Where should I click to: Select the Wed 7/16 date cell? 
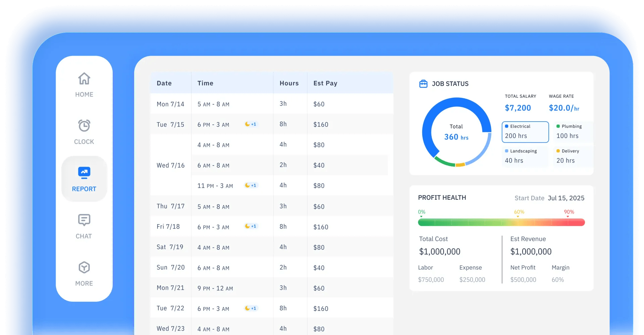(171, 165)
